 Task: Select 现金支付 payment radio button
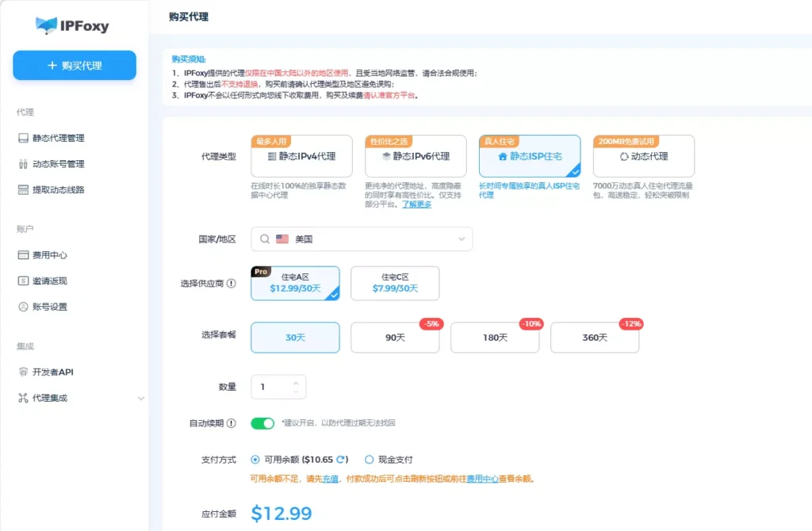click(x=370, y=460)
